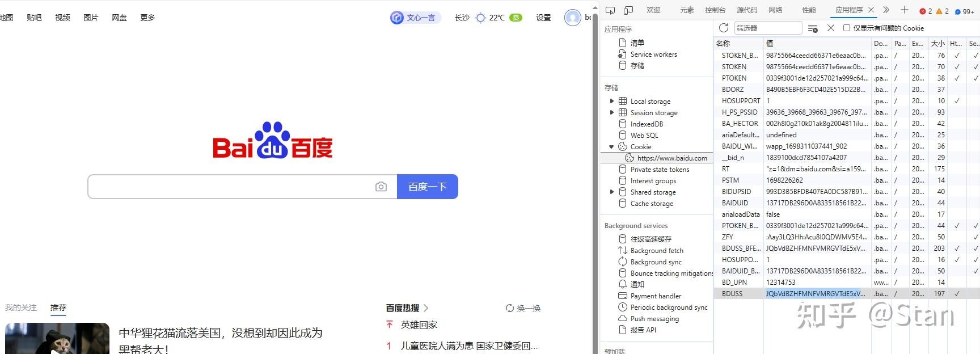The height and width of the screenshot is (354, 980).
Task: Switch to 我的关注 feed tab
Action: [x=21, y=307]
